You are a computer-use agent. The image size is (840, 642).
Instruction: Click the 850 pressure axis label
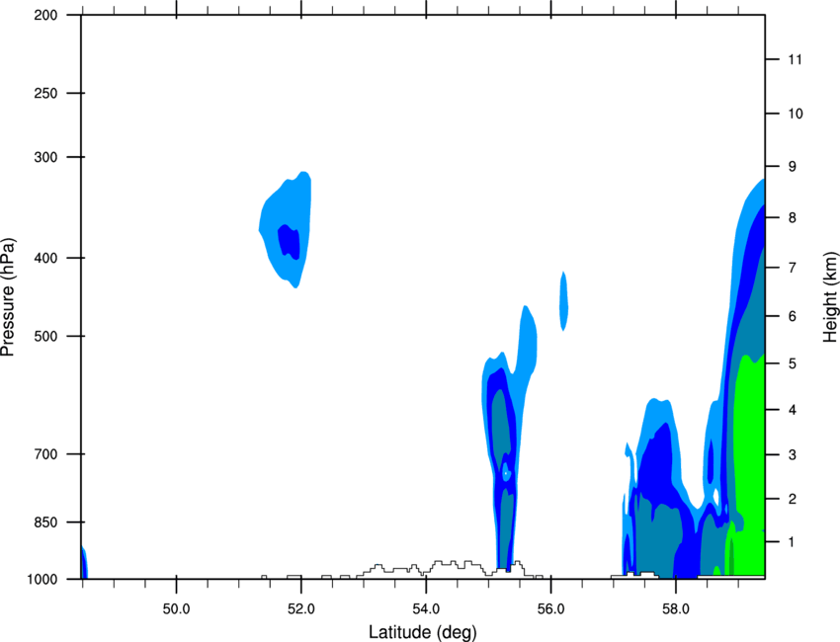click(45, 522)
